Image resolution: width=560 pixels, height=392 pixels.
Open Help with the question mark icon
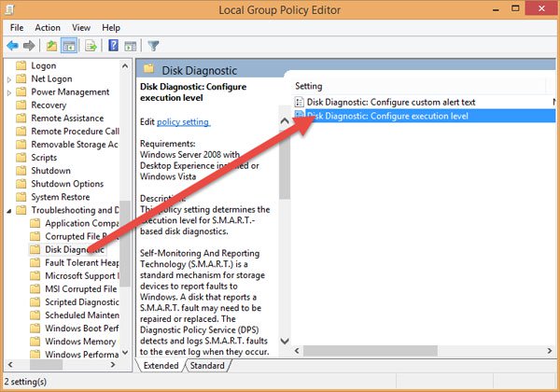113,46
